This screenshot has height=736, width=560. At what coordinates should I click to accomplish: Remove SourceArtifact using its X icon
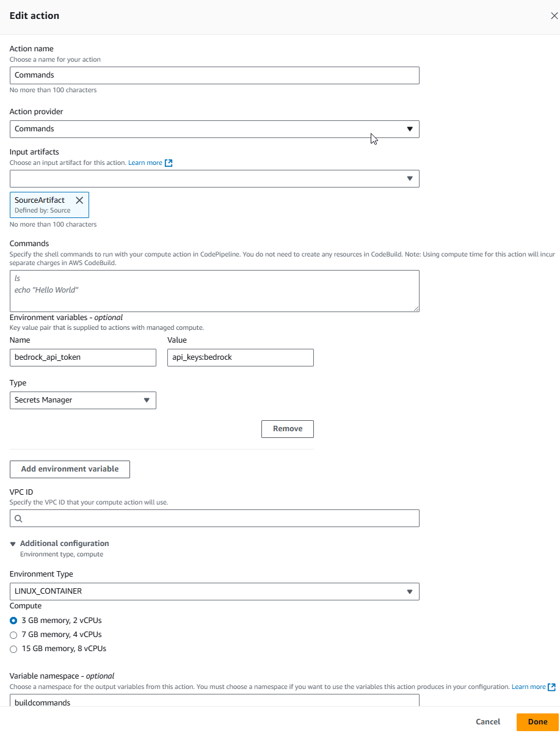(79, 200)
